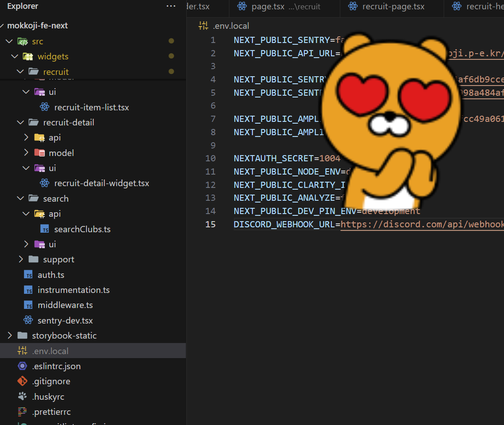Collapse mokkoji-fe-next project root
The width and height of the screenshot is (504, 425).
[2, 25]
